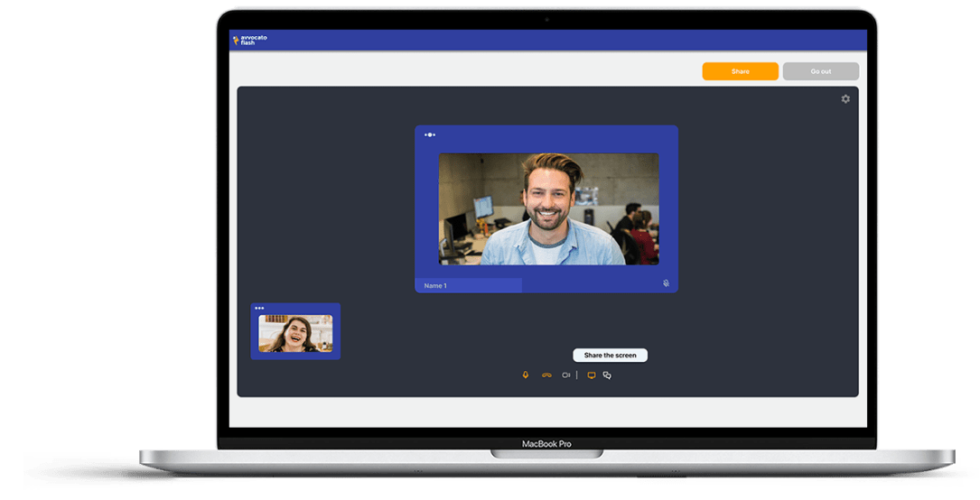Click muted mic icon on Name 1 tile
The image size is (980, 500).
[666, 283]
